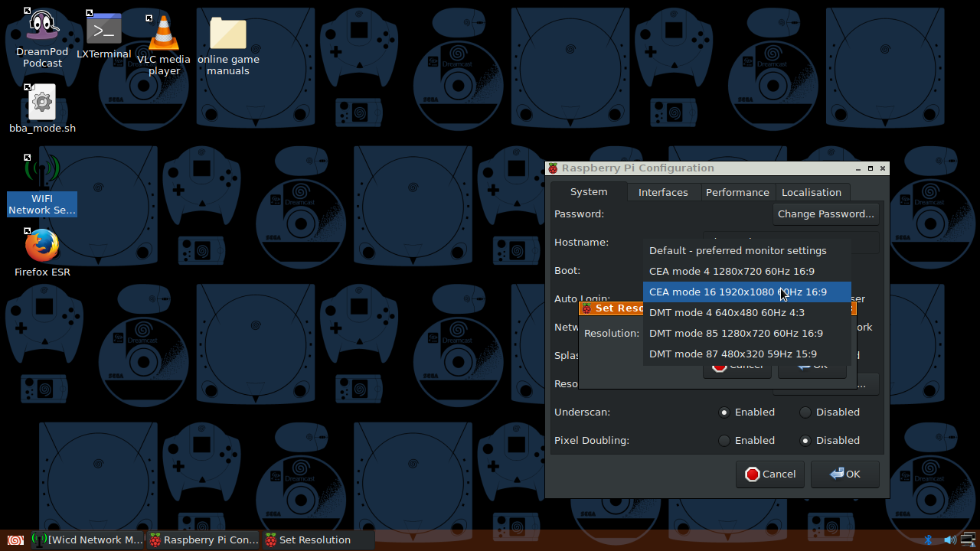Click the network status tray icon
This screenshot has width=980, height=551.
coord(969,540)
